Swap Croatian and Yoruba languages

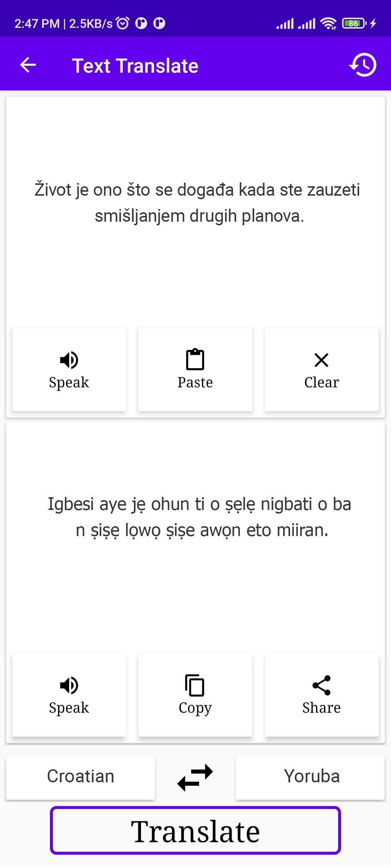click(195, 777)
